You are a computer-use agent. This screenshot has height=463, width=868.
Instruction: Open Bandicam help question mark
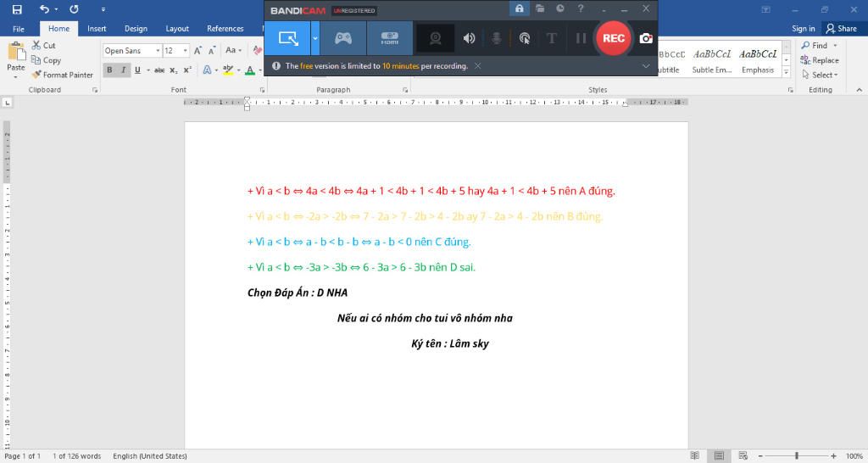point(581,8)
